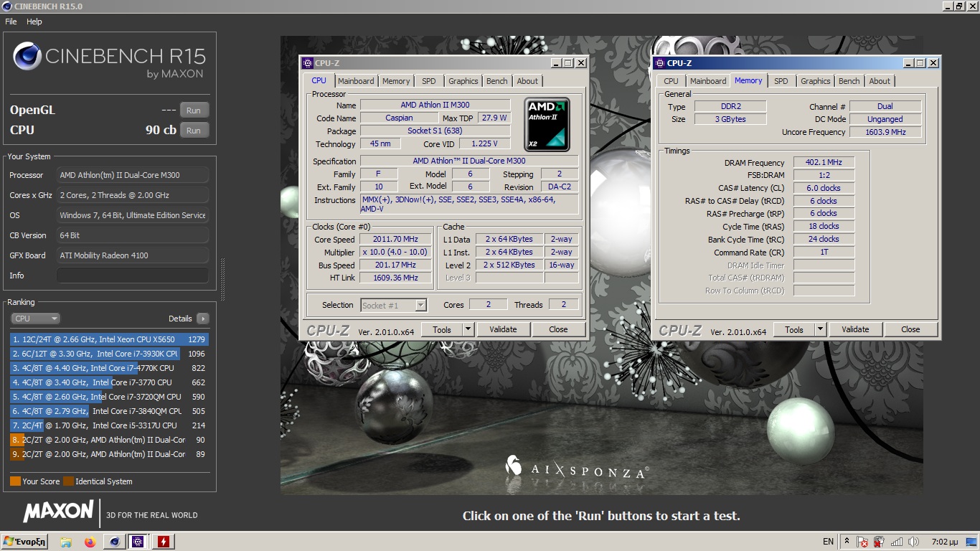Open Graphics tab in right CPU-Z window
The width and height of the screenshot is (980, 551).
click(x=816, y=81)
